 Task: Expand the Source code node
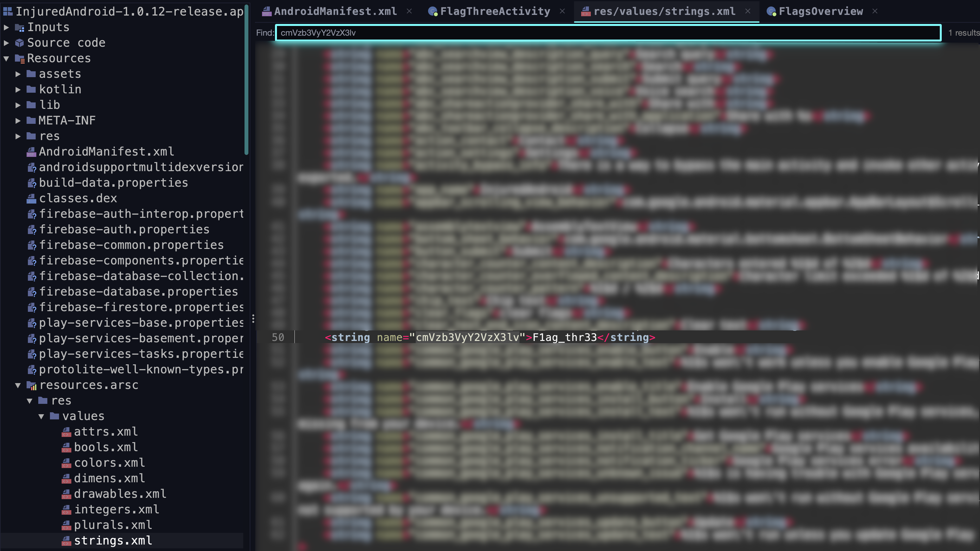pyautogui.click(x=6, y=42)
